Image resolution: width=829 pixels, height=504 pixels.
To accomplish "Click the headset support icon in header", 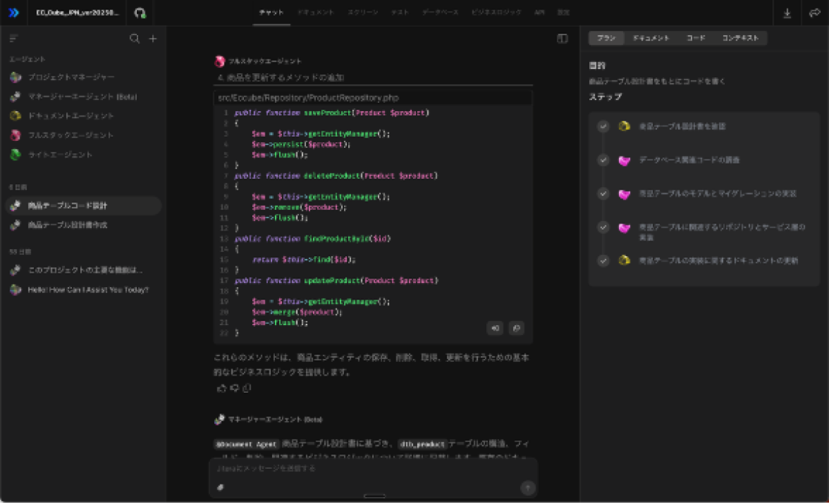I will click(140, 13).
